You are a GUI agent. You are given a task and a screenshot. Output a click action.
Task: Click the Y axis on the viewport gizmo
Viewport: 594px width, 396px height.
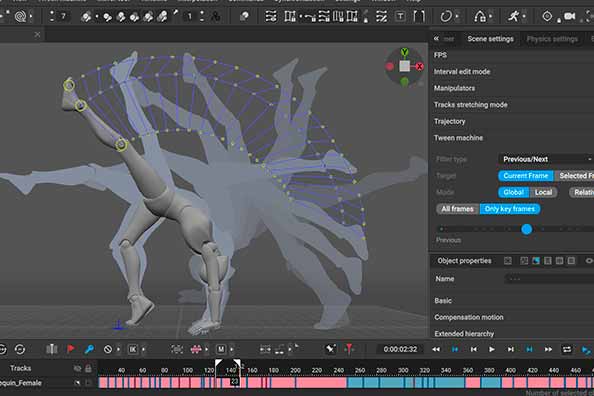coord(405,52)
